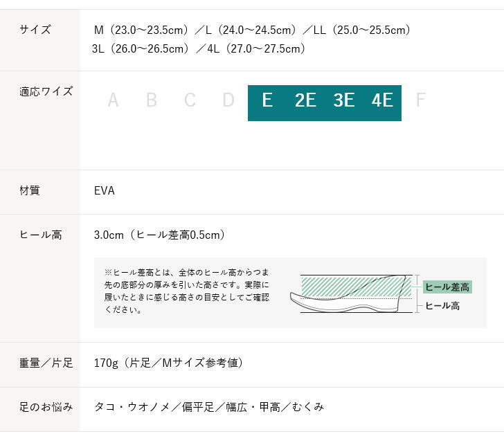
Task: Click the EVA material text
Action: click(x=105, y=190)
